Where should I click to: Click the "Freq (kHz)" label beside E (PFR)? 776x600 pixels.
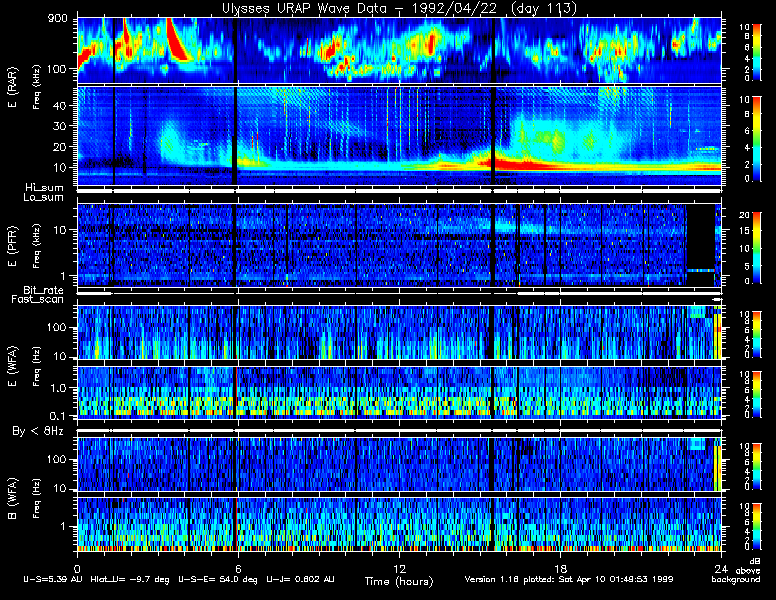[x=36, y=246]
